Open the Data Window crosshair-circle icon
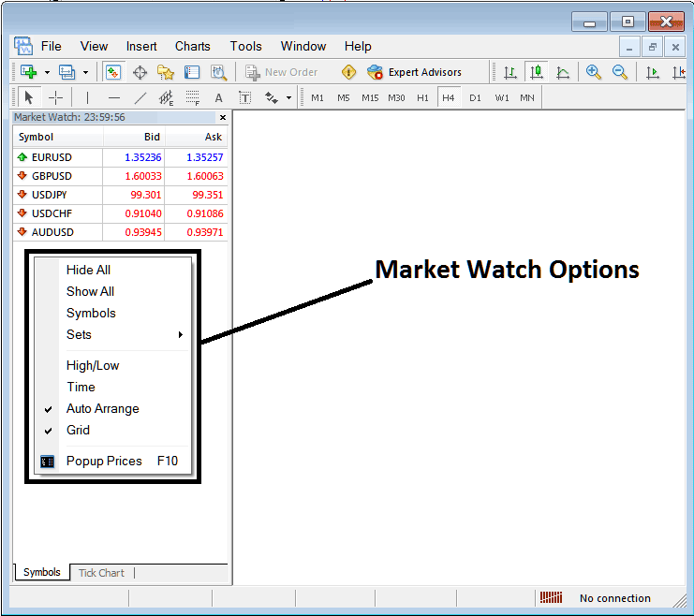This screenshot has width=694, height=616. click(140, 72)
